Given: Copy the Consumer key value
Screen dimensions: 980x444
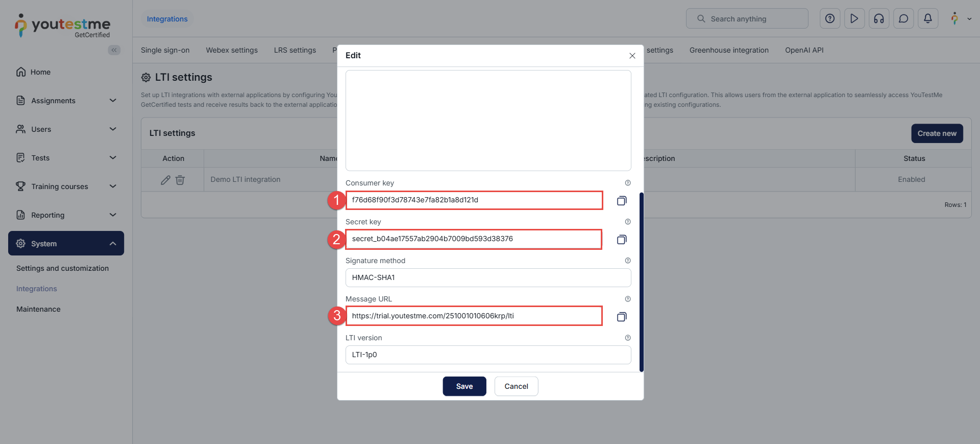Looking at the screenshot, I should click(621, 201).
